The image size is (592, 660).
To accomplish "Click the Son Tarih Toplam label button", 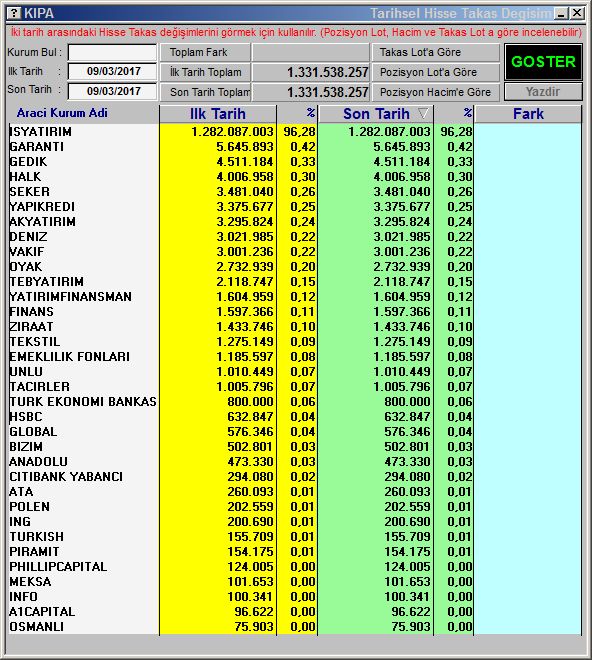I will [205, 92].
